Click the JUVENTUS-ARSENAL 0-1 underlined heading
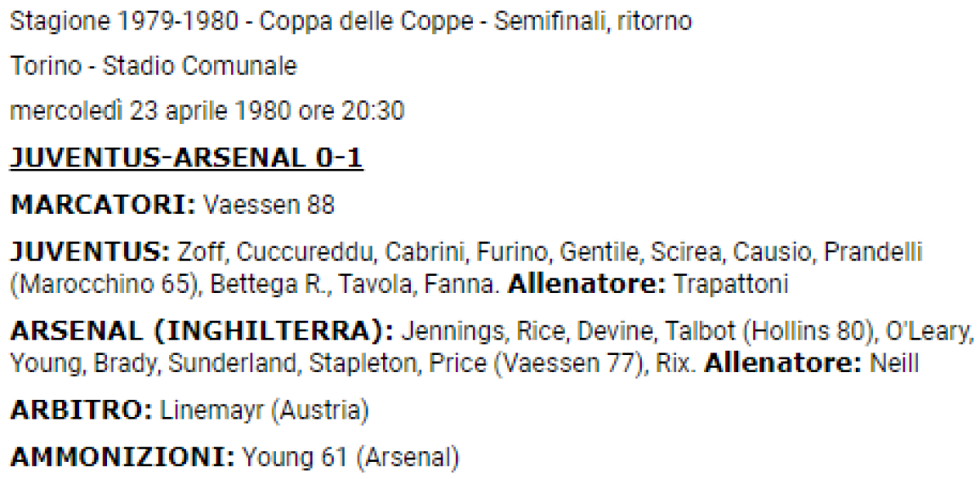 (186, 157)
